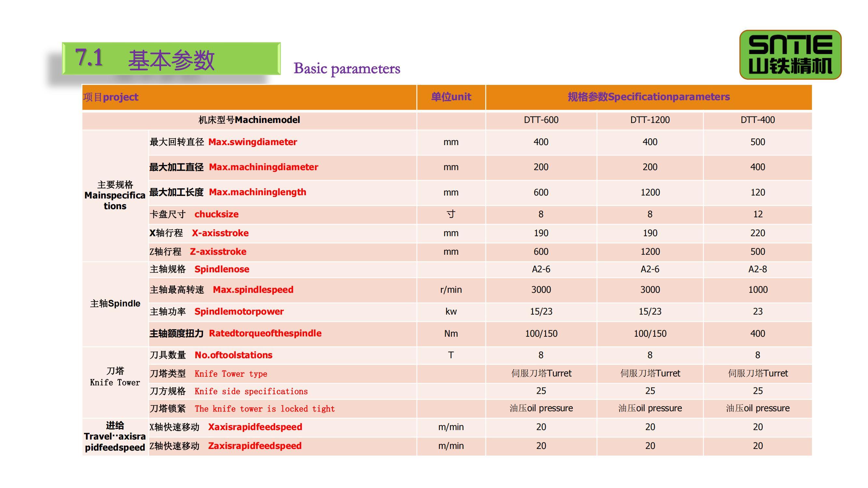Viewport: 868px width, 488px height.
Task: Click the 'Basic parameters' subtitle
Action: click(x=347, y=68)
